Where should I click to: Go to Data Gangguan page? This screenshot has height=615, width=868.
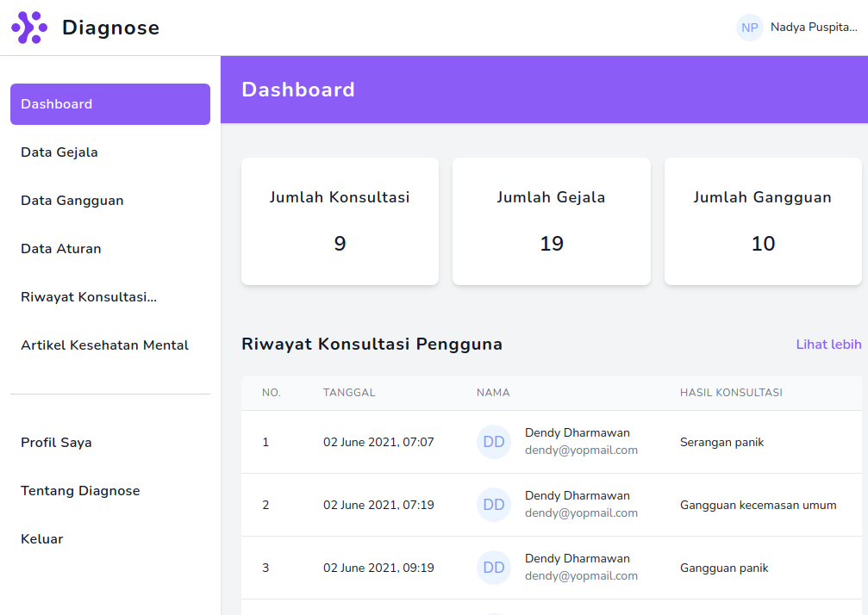point(72,201)
